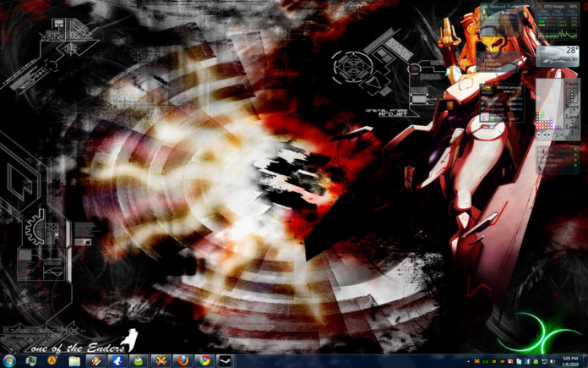Open the Facebook tray icon
The image size is (588, 368).
click(x=527, y=361)
